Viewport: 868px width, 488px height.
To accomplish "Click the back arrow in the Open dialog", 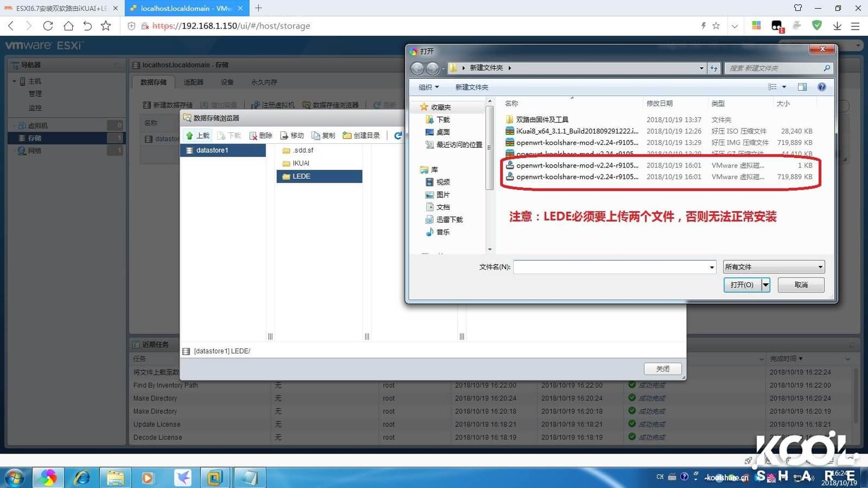I will click(x=418, y=68).
